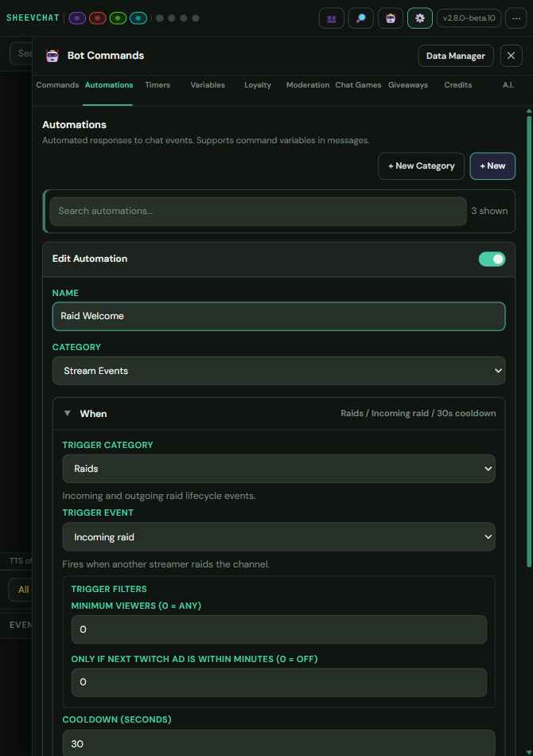Open the Data Manager
The height and width of the screenshot is (756, 533).
click(x=455, y=56)
